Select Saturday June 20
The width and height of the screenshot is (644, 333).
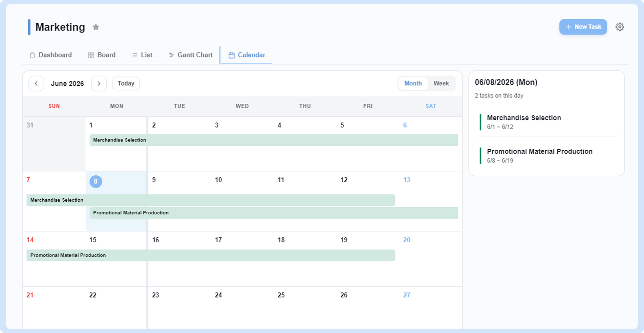coord(407,240)
